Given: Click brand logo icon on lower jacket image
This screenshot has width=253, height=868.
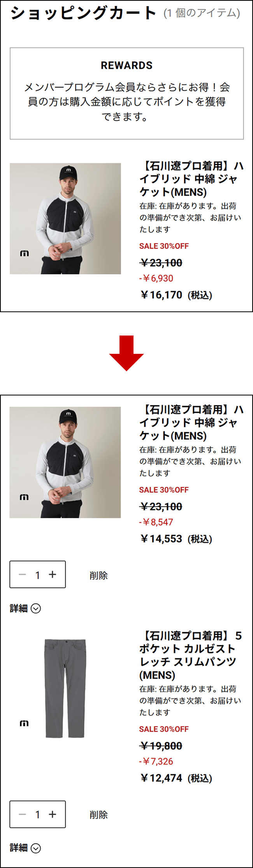Looking at the screenshot, I should tap(24, 497).
